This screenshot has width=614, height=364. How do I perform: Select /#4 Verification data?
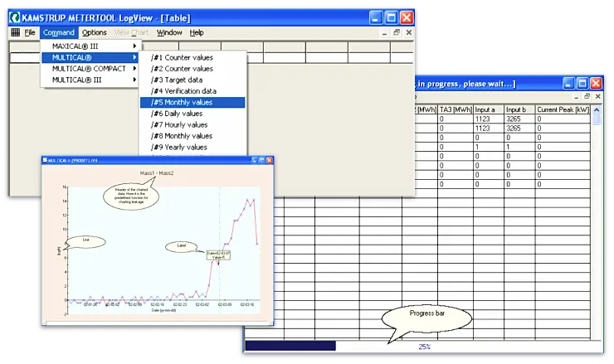[x=192, y=91]
